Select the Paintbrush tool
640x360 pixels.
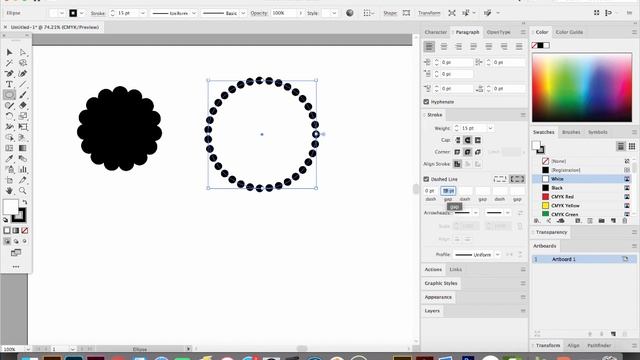pos(23,95)
